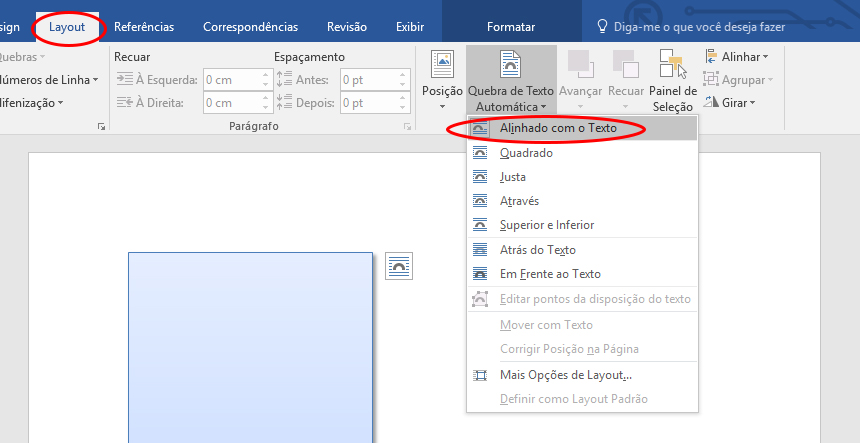860x443 pixels.
Task: Click the Atrás do Texto icon
Action: (480, 250)
